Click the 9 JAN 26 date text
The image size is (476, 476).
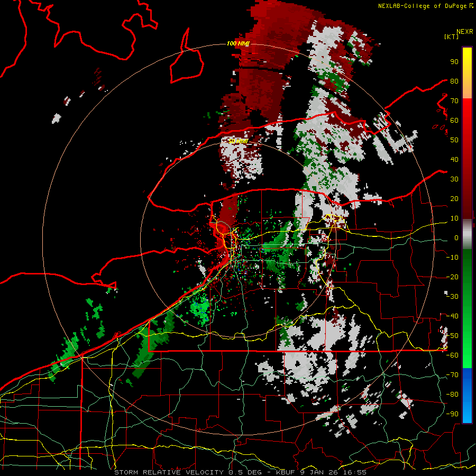319,472
